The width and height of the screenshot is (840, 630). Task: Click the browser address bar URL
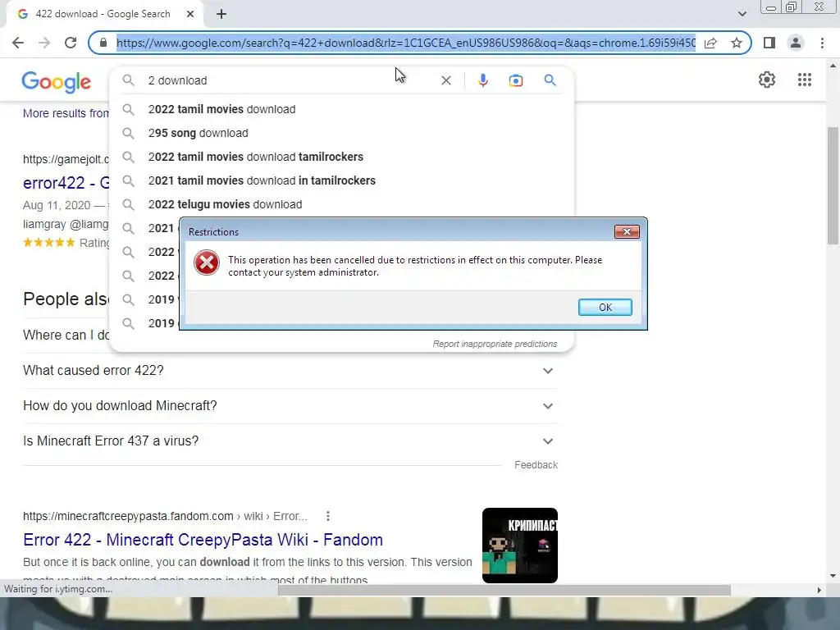click(405, 43)
